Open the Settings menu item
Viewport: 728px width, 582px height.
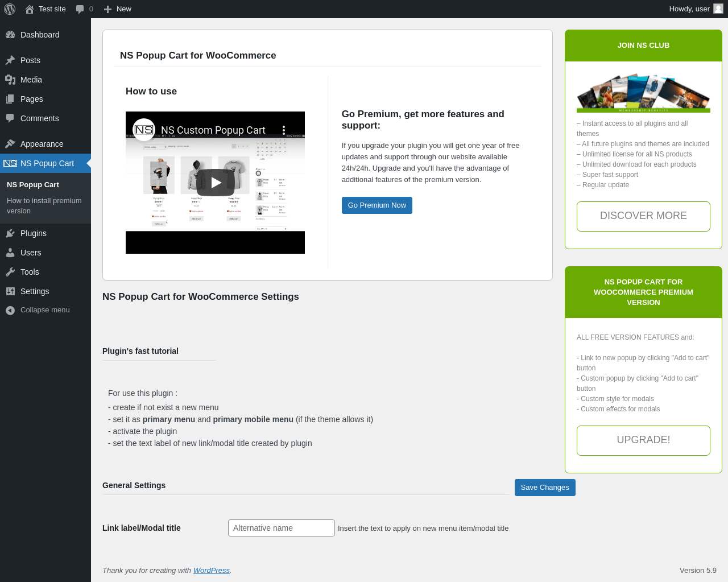pos(45,291)
